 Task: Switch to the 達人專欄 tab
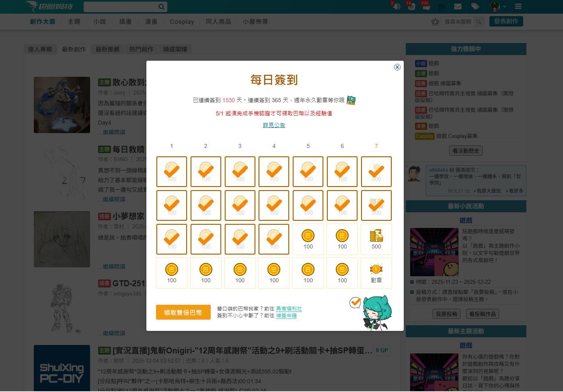pos(40,49)
